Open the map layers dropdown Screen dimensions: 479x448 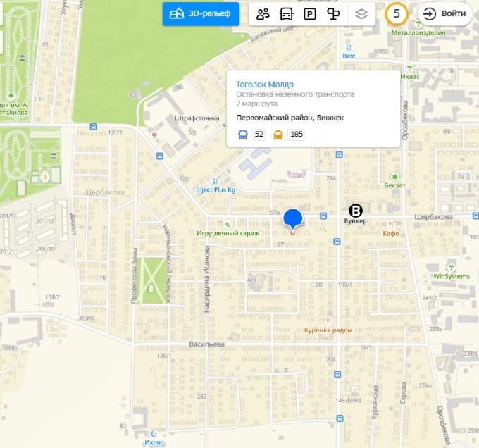click(361, 13)
